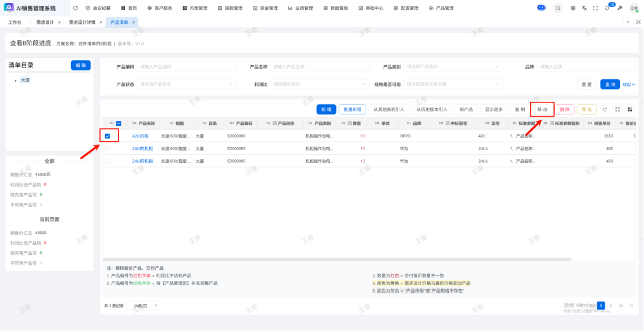644x331 pixels.
Task: Uncheck the 42U机柜 row checkbox
Action: (x=107, y=136)
